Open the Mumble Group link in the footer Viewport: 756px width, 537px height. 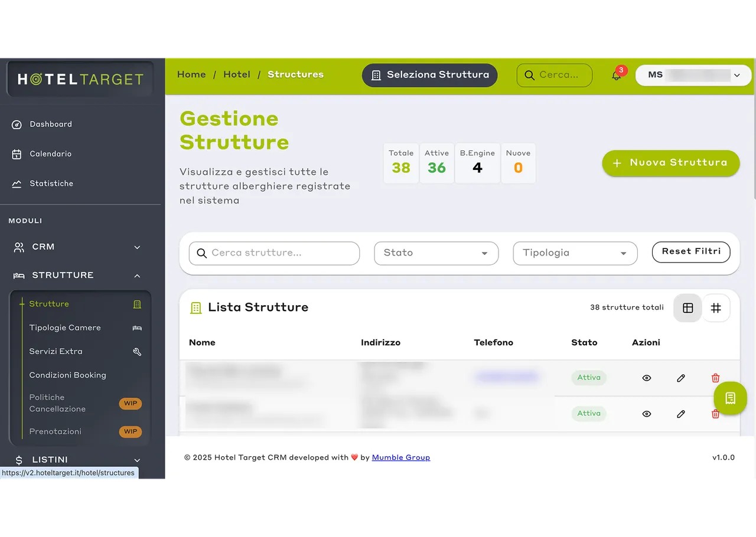click(401, 457)
